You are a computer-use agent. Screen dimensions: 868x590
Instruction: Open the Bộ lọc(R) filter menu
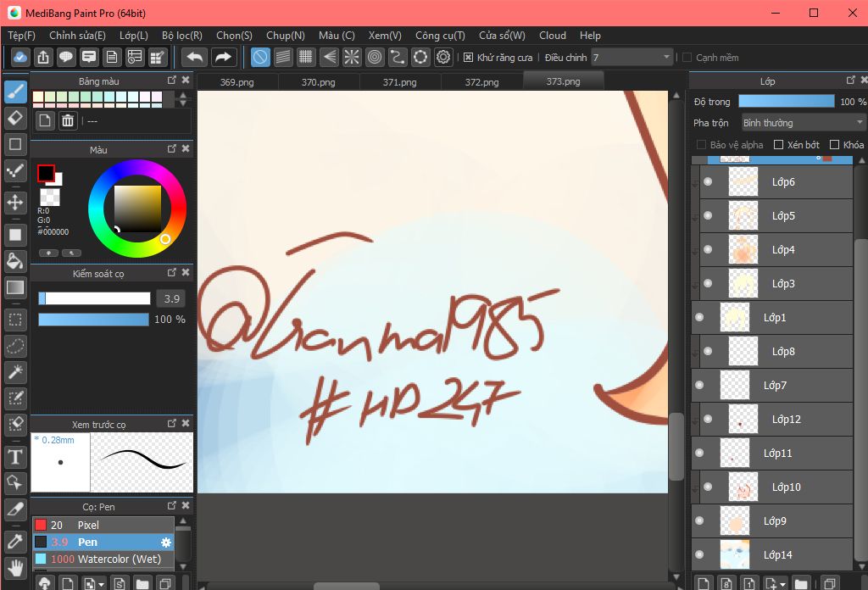(x=182, y=36)
